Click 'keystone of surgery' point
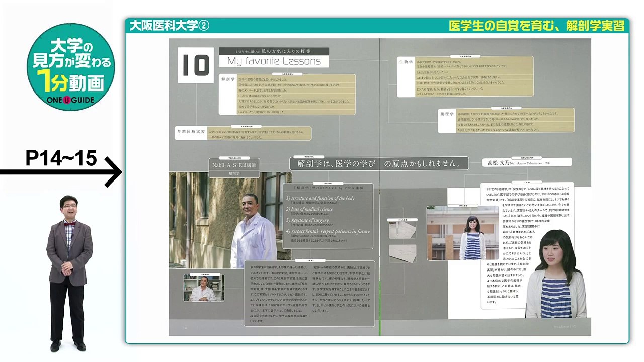This screenshot has height=362, width=644. (x=307, y=220)
